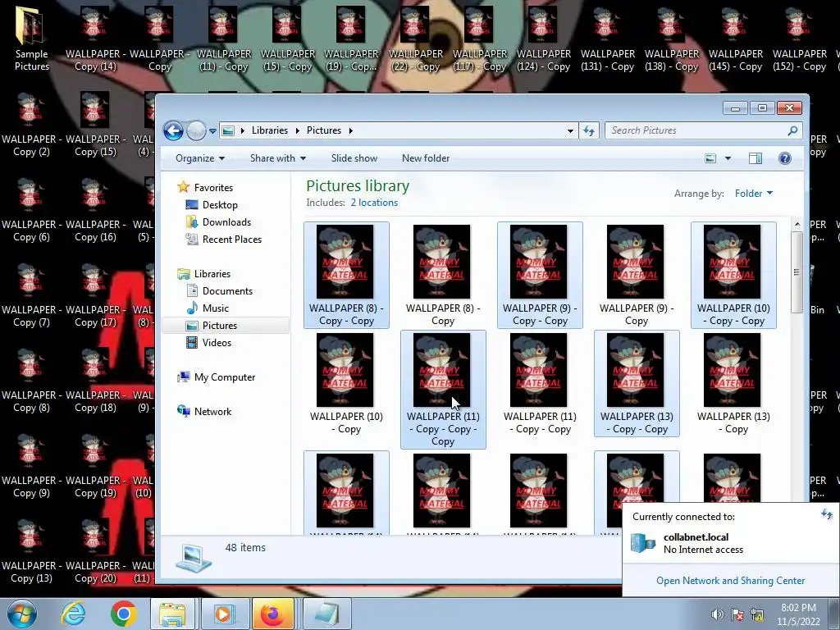Start the Slide show

coord(354,158)
